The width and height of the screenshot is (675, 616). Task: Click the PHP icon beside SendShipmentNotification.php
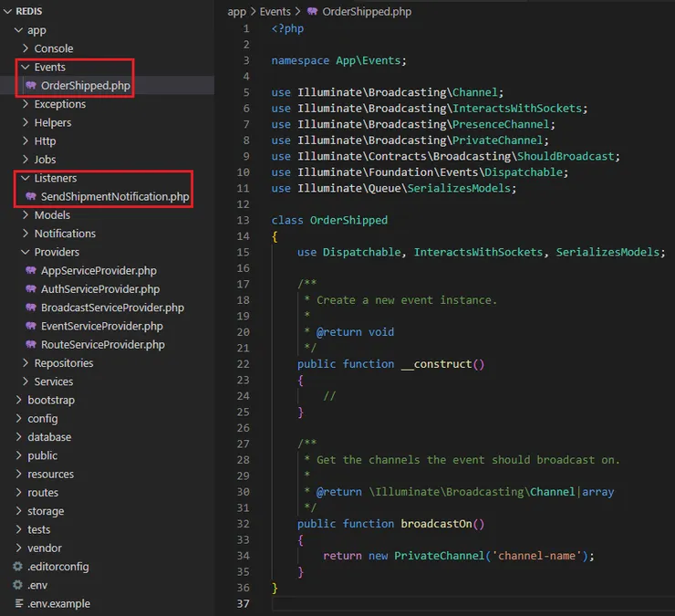[x=31, y=197]
